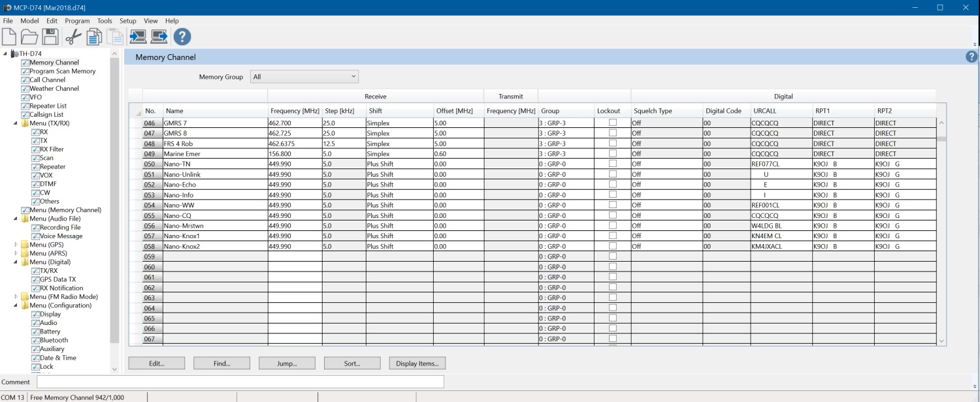Click the Jump... button
Image resolution: width=980 pixels, height=402 pixels.
(x=287, y=363)
